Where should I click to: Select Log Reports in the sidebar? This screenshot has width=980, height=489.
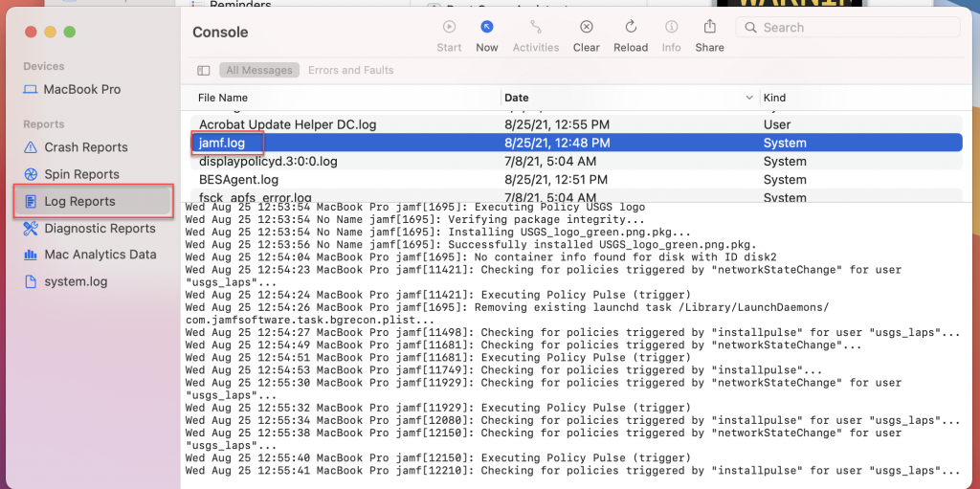coord(93,201)
